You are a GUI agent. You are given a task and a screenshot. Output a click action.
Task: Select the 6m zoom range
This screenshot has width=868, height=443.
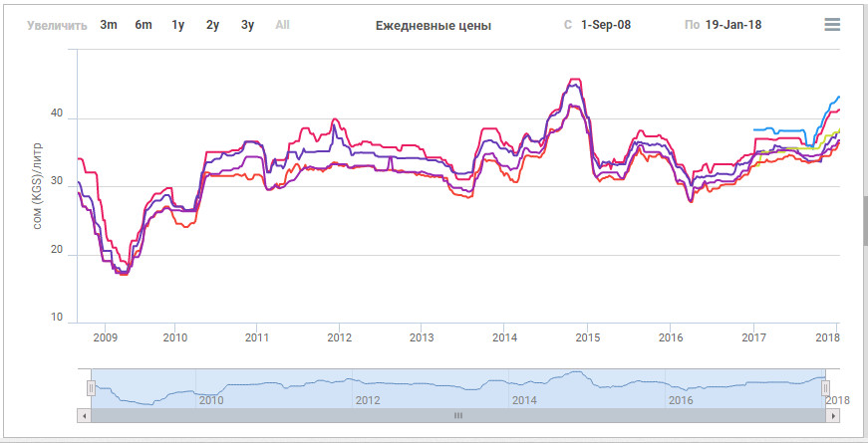[x=144, y=25]
